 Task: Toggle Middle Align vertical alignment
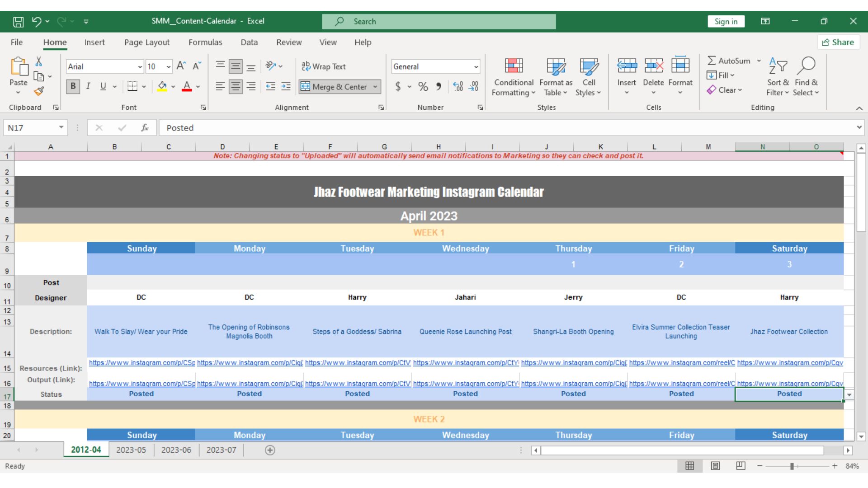click(x=236, y=66)
